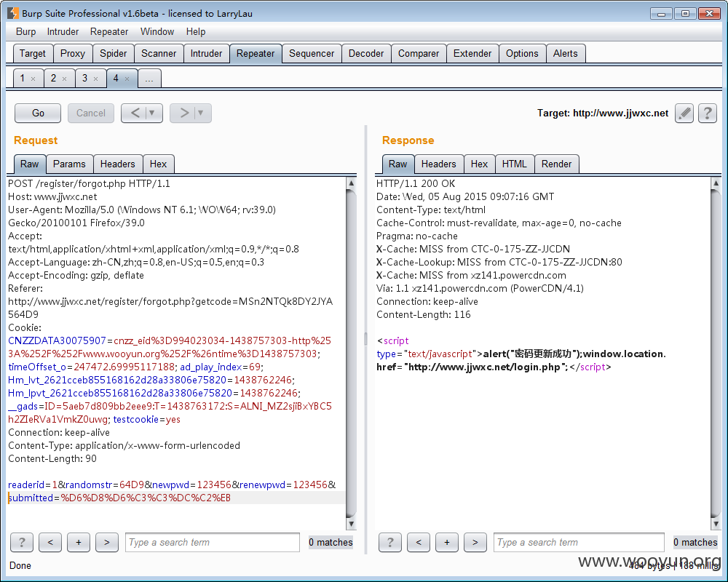The image size is (728, 582).
Task: Click the POST /register/forgot.php request line
Action: click(x=89, y=184)
